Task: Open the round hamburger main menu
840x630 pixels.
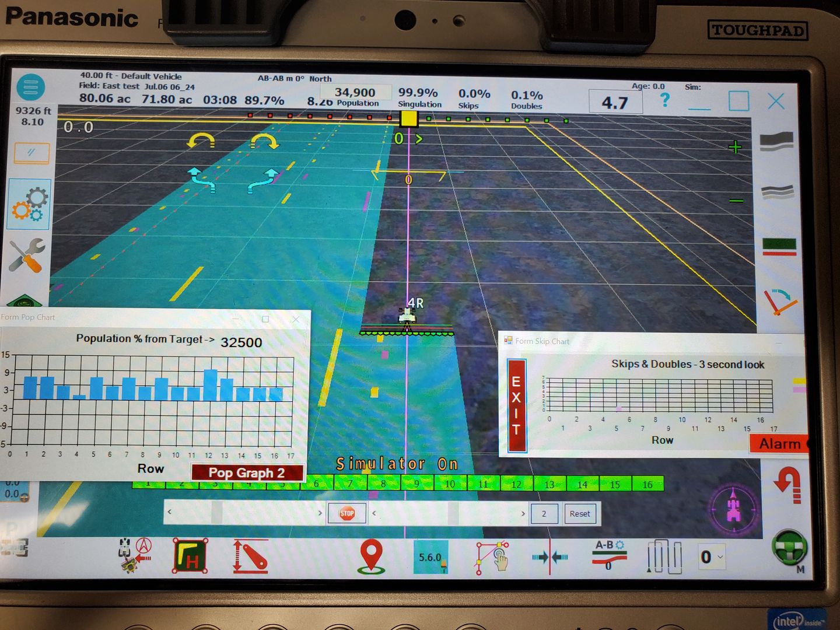Action: [31, 87]
